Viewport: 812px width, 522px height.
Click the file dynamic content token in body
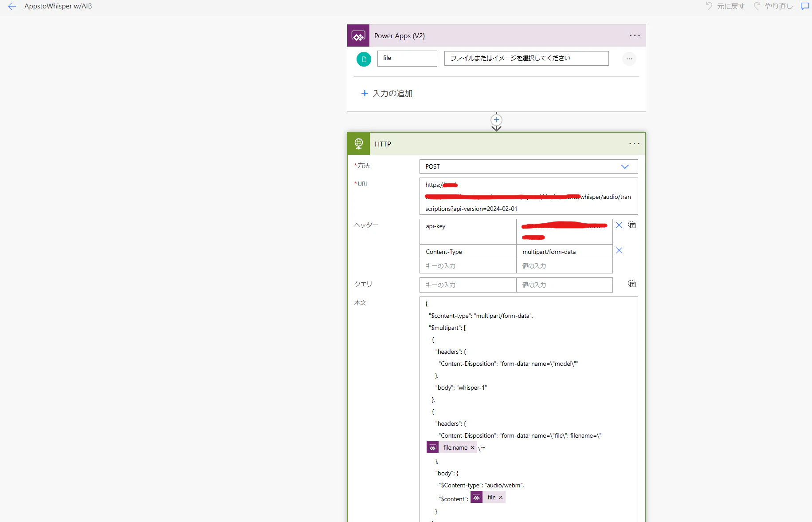[487, 497]
